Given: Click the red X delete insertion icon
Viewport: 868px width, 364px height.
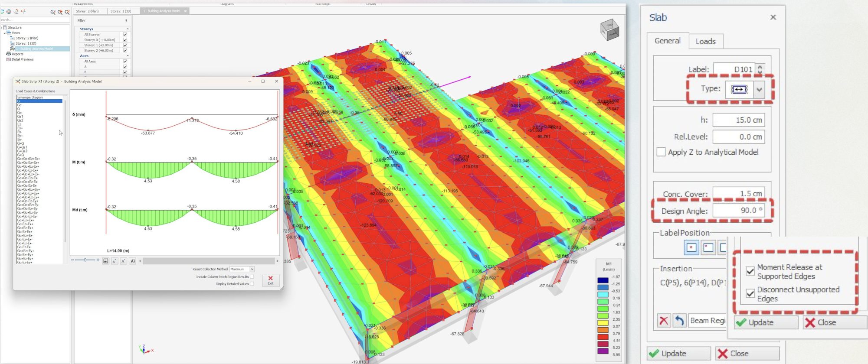Looking at the screenshot, I should pos(664,321).
